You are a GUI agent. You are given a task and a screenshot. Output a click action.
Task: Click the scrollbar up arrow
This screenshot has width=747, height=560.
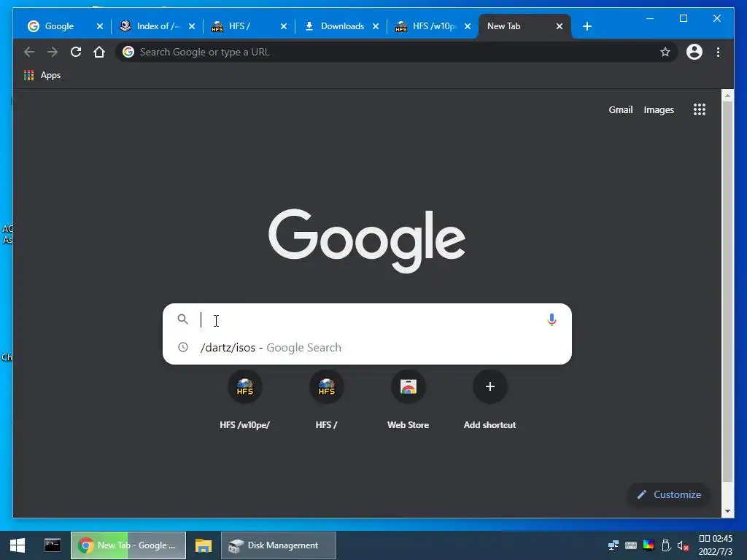coord(727,96)
